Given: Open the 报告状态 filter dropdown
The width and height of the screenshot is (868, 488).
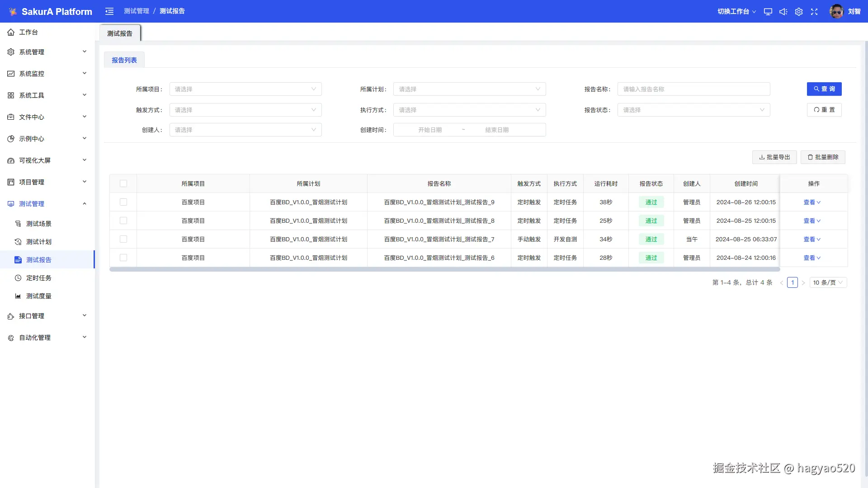Looking at the screenshot, I should [x=693, y=110].
